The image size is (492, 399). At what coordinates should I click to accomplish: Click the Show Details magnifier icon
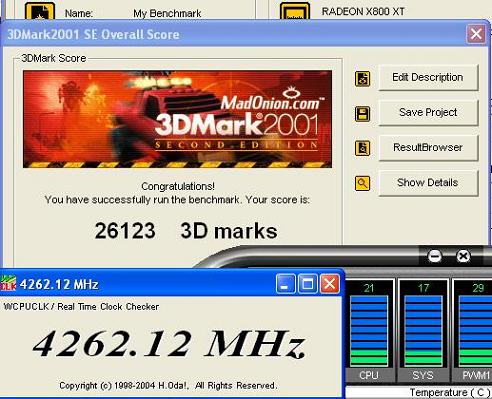(362, 183)
